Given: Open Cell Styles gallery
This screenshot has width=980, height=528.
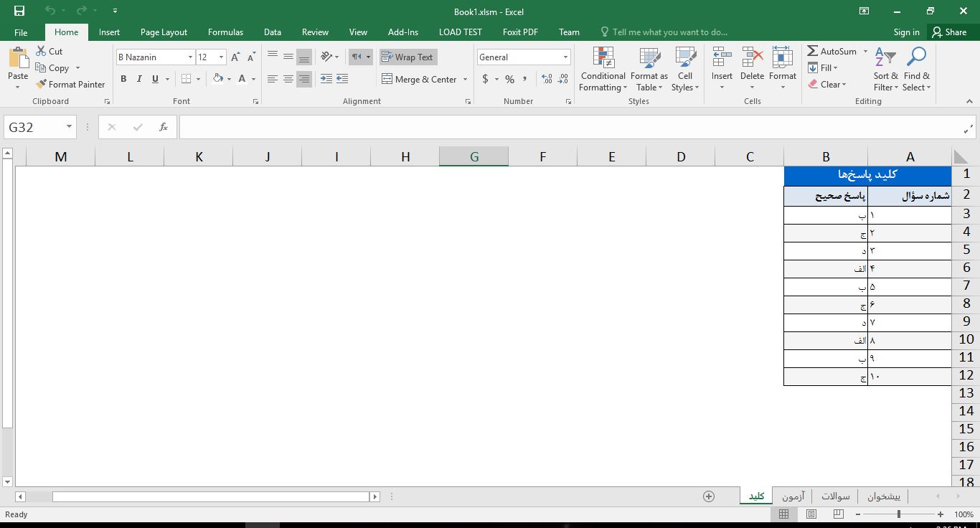Looking at the screenshot, I should coord(685,70).
